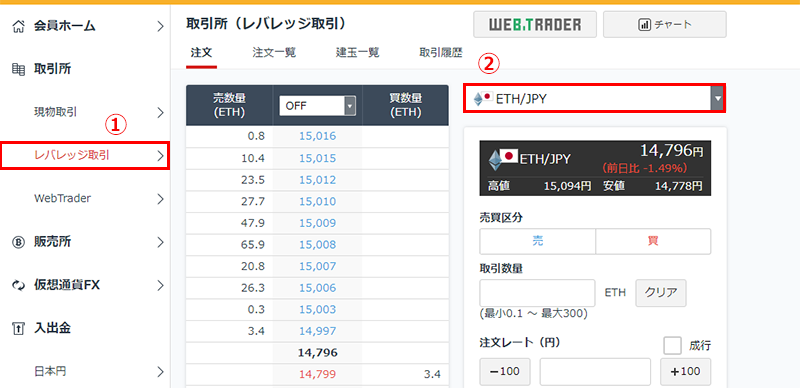Expand the 販売所 chevron

(160, 242)
